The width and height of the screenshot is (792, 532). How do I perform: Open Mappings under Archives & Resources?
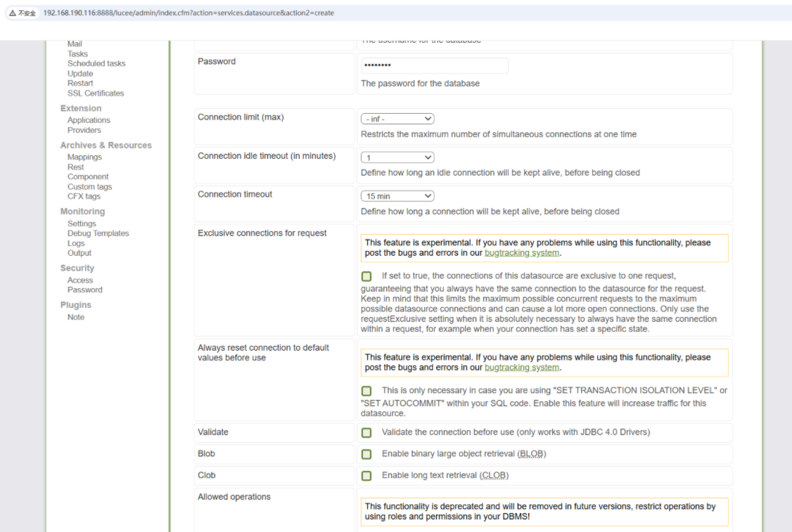click(x=84, y=157)
